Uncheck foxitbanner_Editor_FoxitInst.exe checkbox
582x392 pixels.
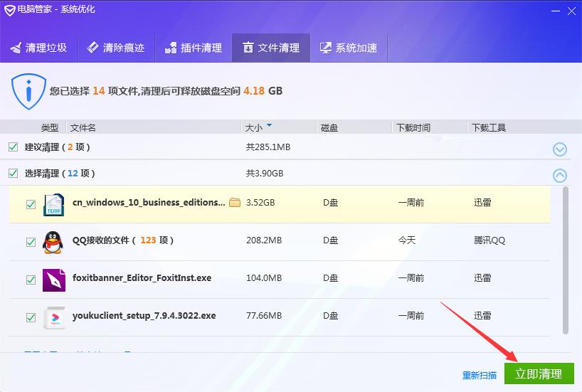tap(31, 280)
